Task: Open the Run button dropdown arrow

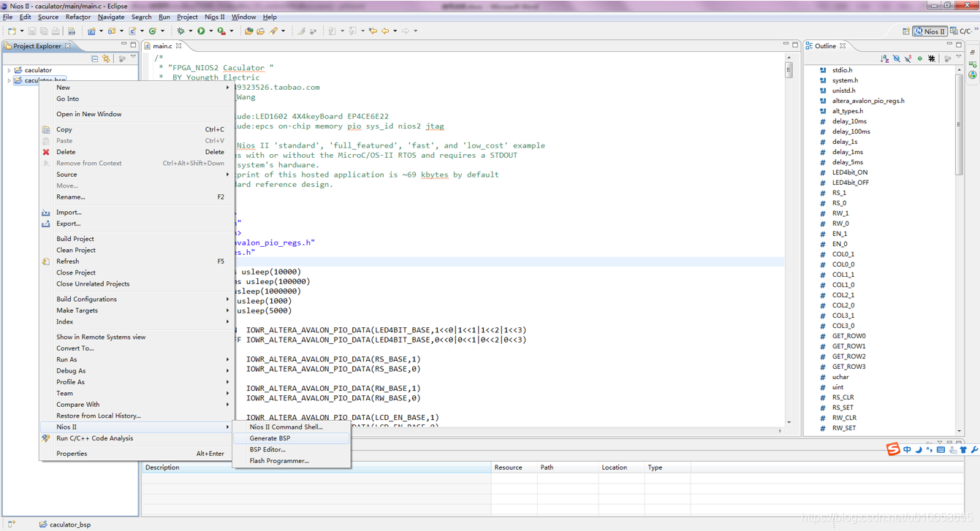Action: tap(210, 31)
